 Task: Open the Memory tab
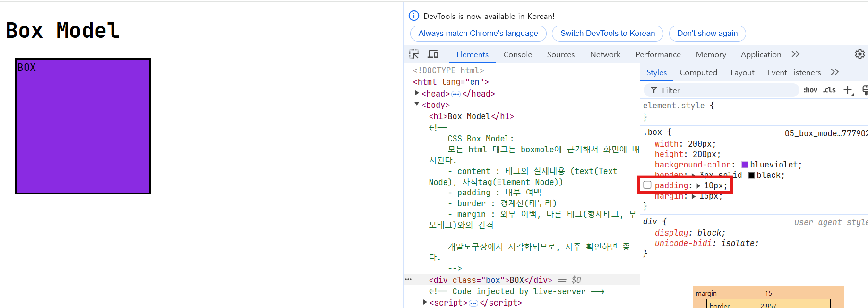tap(711, 54)
